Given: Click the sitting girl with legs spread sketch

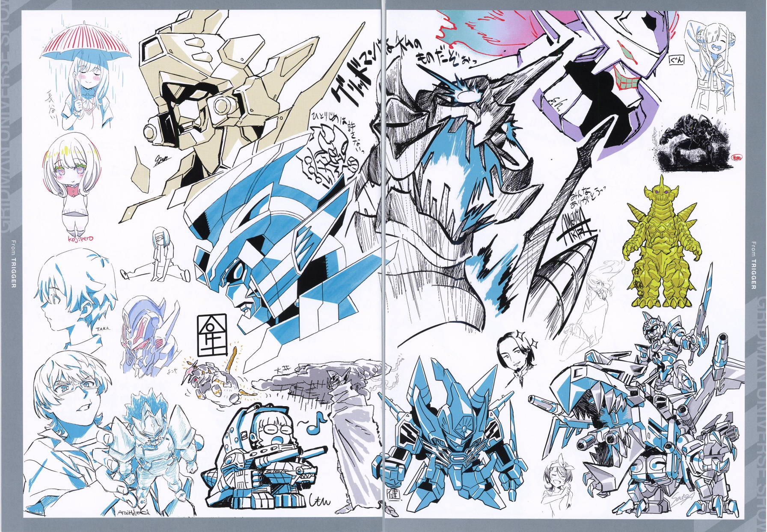Looking at the screenshot, I should pos(156,255).
